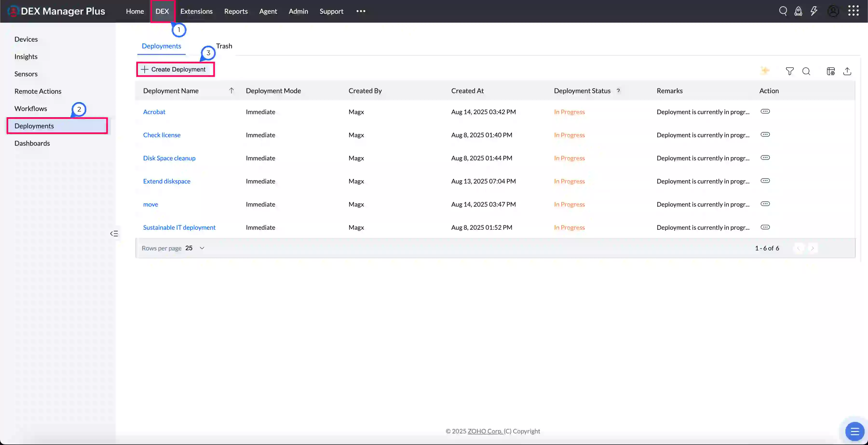Open the apps grid icon top right
Viewport: 868px width, 445px height.
click(x=854, y=10)
